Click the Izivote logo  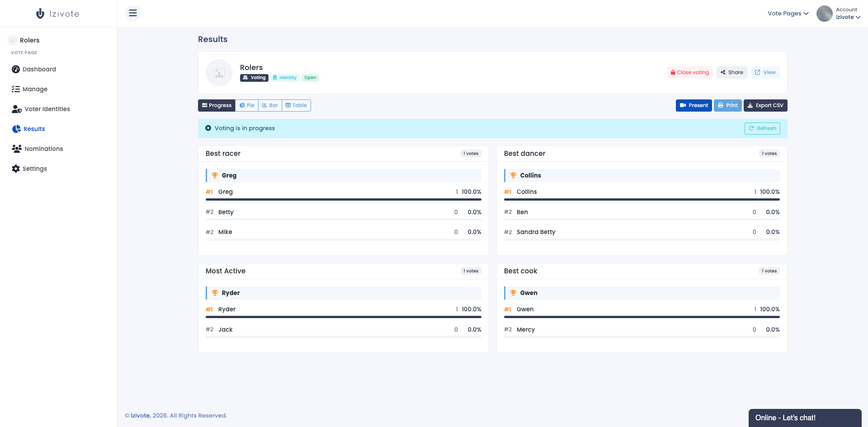pyautogui.click(x=58, y=14)
